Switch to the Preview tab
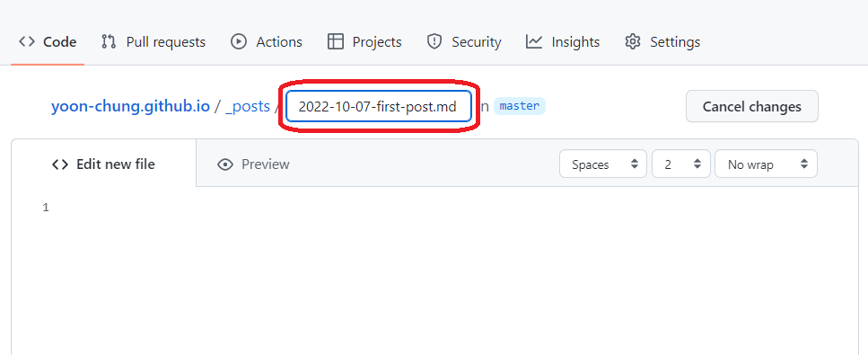 point(253,164)
